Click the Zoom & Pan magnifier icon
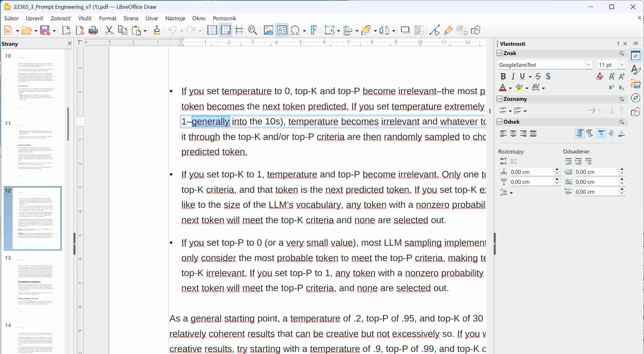This screenshot has width=644, height=354. (x=252, y=30)
